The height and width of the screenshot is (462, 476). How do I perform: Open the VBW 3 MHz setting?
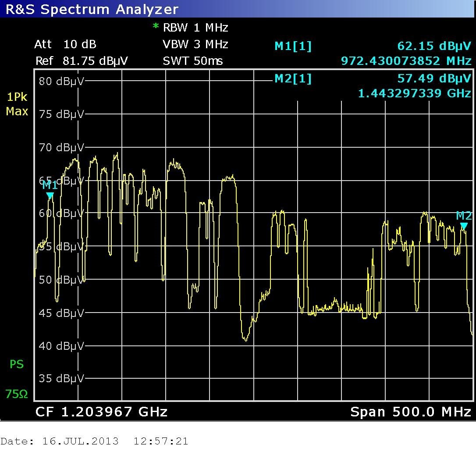pyautogui.click(x=195, y=44)
